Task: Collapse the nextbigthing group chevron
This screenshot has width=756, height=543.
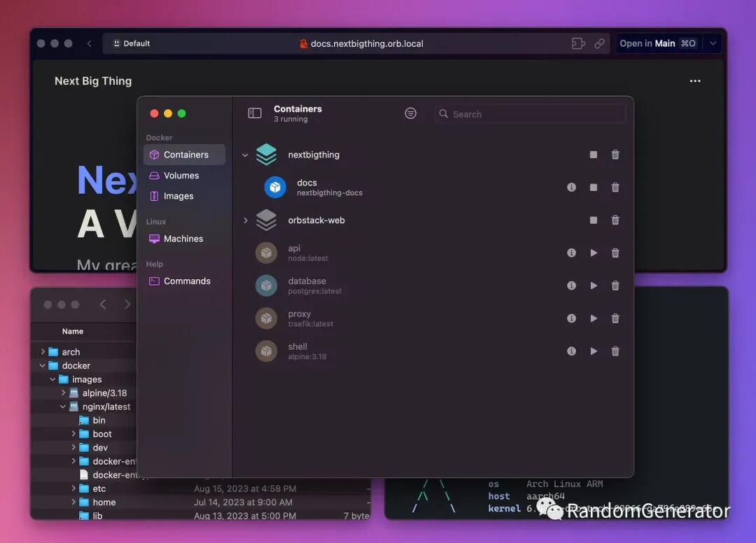Action: click(x=244, y=154)
